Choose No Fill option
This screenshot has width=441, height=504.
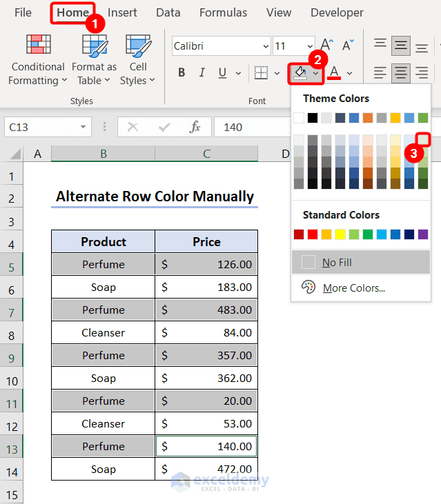pyautogui.click(x=360, y=262)
